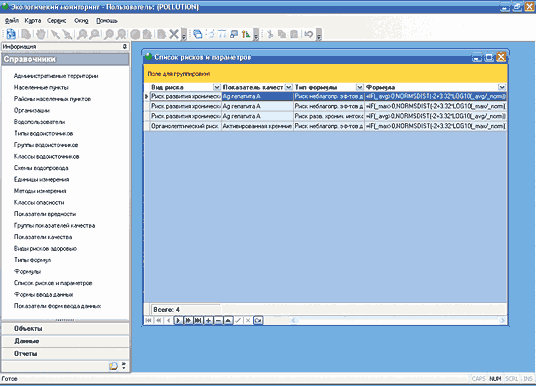Viewport: 536px width, 386px height.
Task: Refresh the data with navigator button
Action: tap(258, 320)
